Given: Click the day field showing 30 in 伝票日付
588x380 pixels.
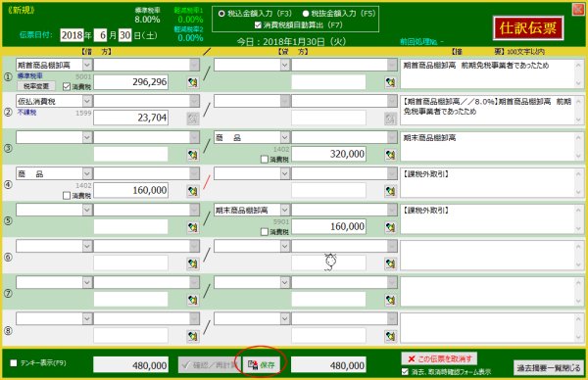Looking at the screenshot, I should (x=124, y=35).
